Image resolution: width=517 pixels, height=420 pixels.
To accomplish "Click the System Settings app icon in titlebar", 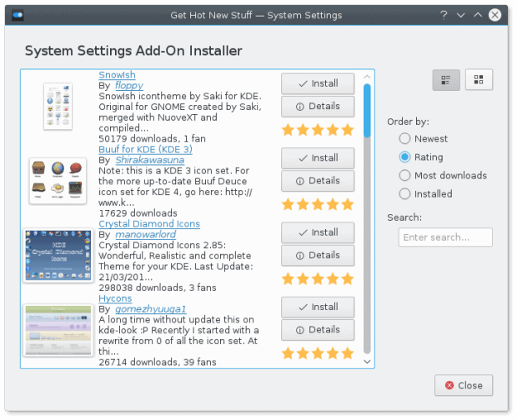I will (x=18, y=15).
